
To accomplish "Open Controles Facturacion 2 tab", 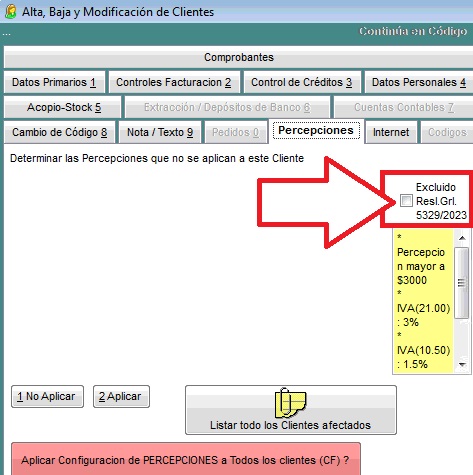I will click(x=174, y=82).
